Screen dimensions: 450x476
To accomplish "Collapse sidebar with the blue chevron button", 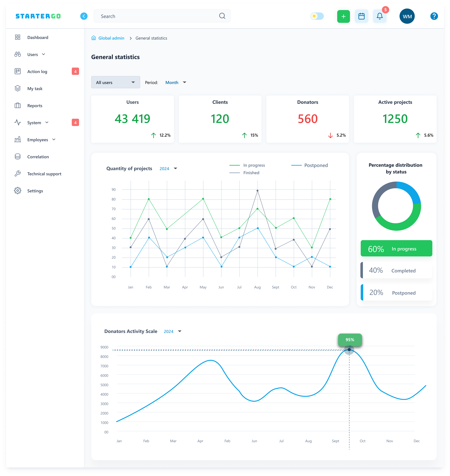I will coord(84,16).
